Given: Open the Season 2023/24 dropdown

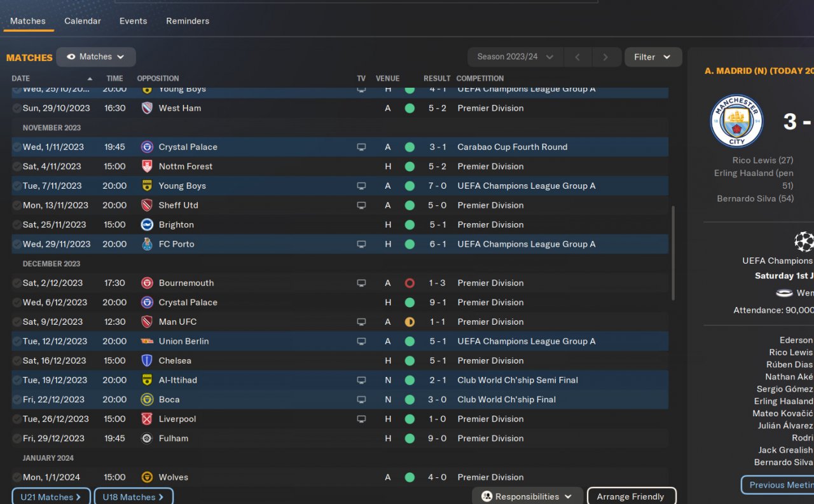Looking at the screenshot, I should coord(514,57).
